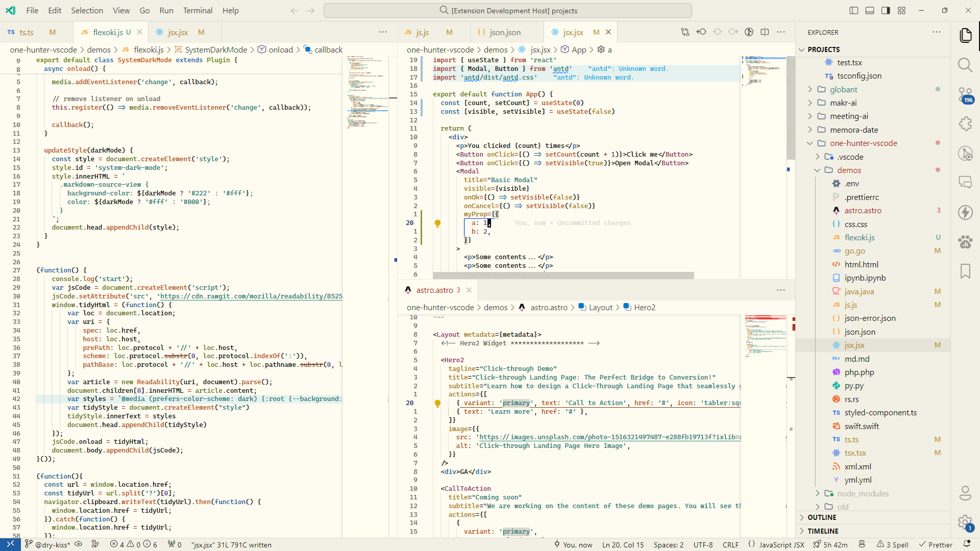Open the Extensions view icon
980x551 pixels.
[x=965, y=123]
